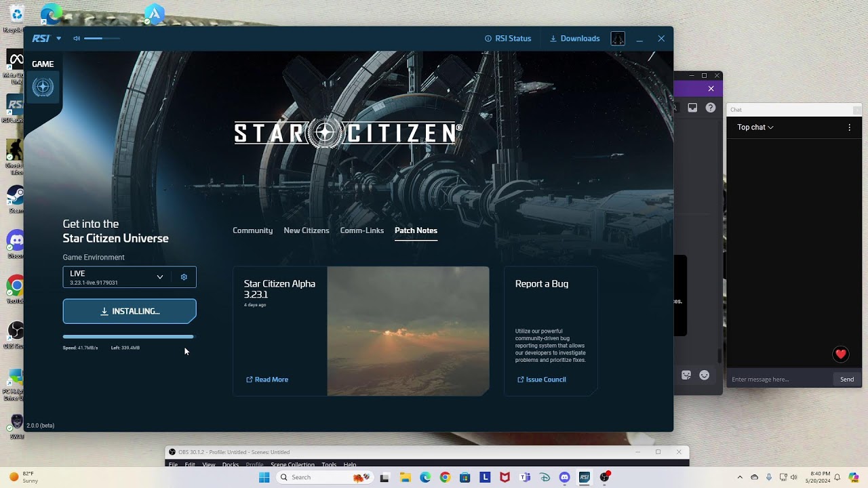Open the OBS Studio taskbar icon
The image size is (868, 488).
tap(604, 477)
